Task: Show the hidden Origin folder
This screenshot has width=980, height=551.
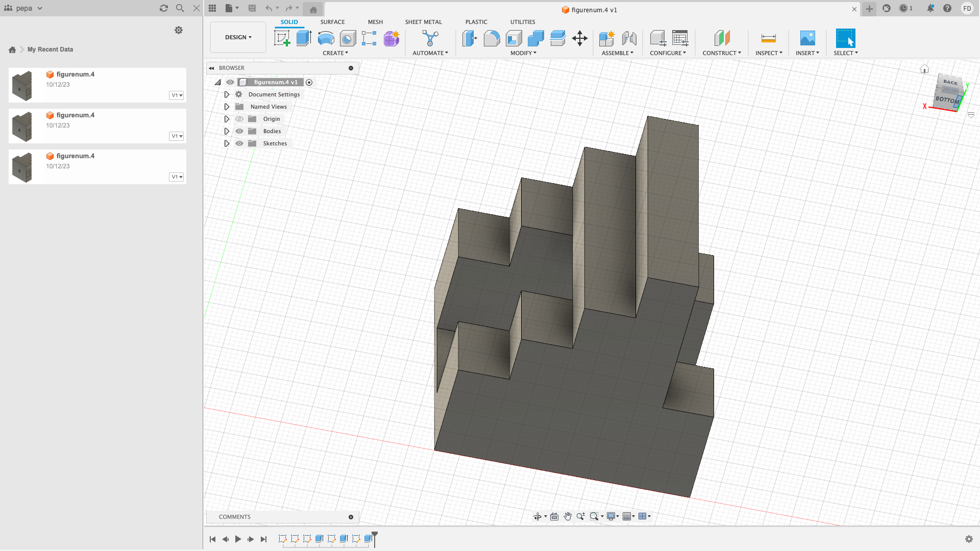Action: pos(239,119)
